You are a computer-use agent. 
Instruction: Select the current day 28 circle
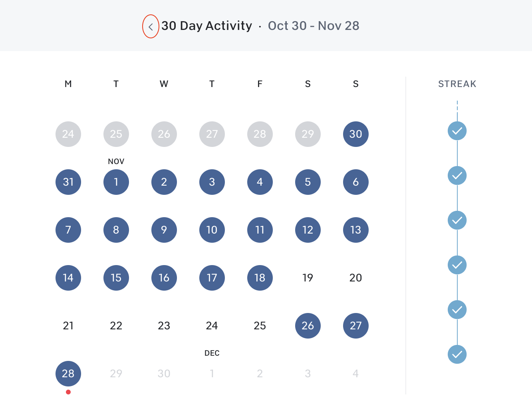(68, 374)
